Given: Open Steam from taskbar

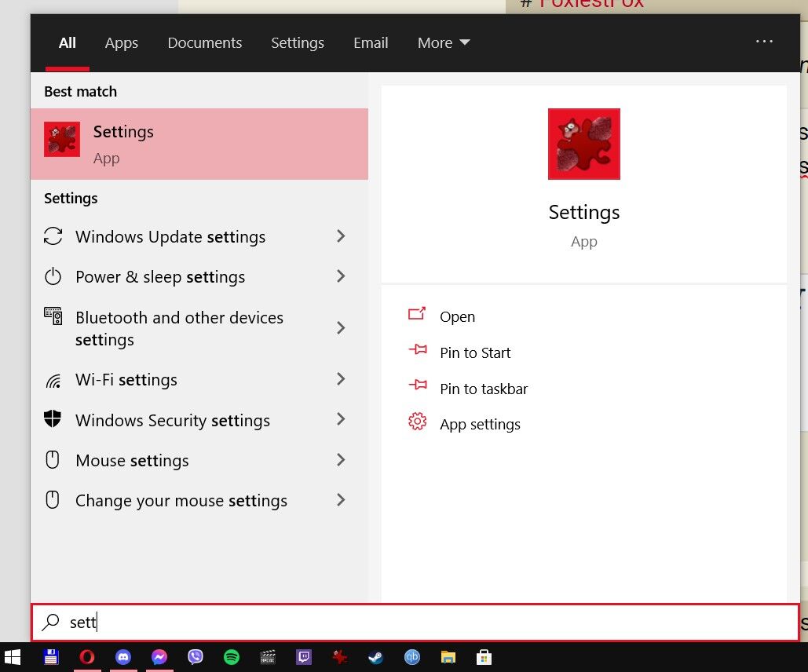Looking at the screenshot, I should pos(375,657).
